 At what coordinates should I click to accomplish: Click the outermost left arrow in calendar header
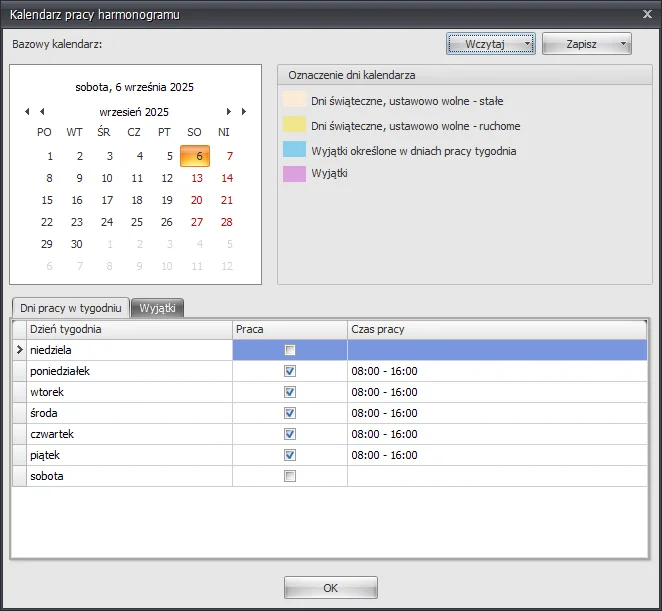click(27, 112)
